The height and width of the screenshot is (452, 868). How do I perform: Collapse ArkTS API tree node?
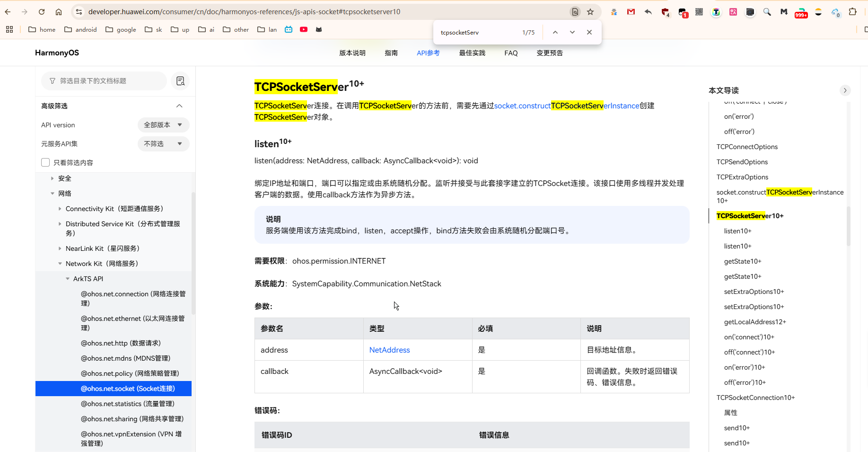(67, 279)
